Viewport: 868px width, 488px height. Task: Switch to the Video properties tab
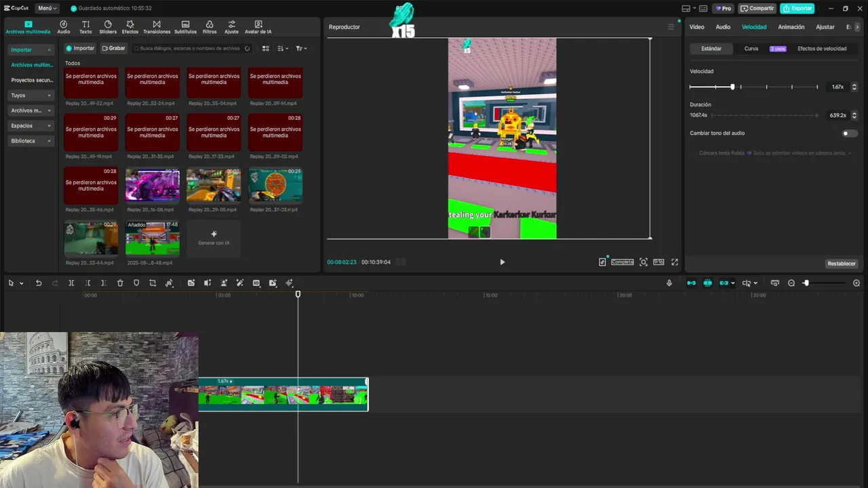[696, 27]
